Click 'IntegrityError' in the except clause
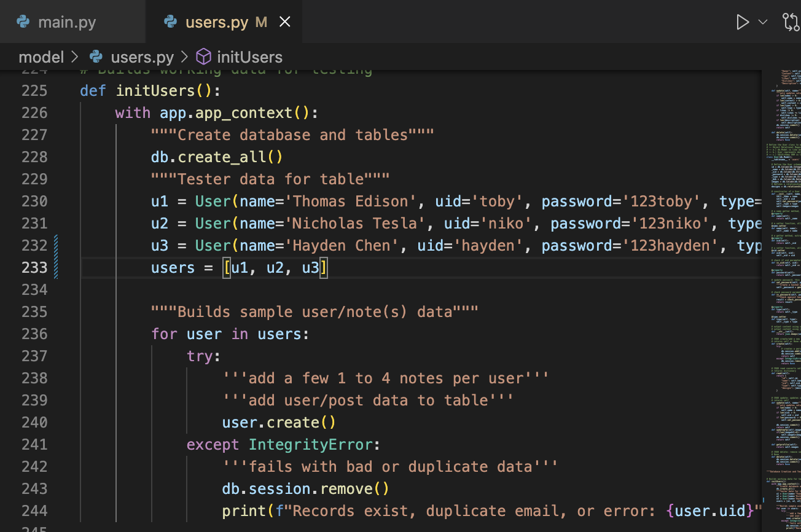Screen dimensions: 801x532 click(x=310, y=445)
